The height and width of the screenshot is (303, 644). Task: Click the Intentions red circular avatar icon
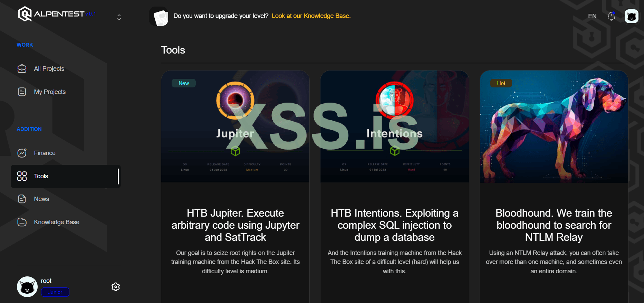[x=395, y=101]
